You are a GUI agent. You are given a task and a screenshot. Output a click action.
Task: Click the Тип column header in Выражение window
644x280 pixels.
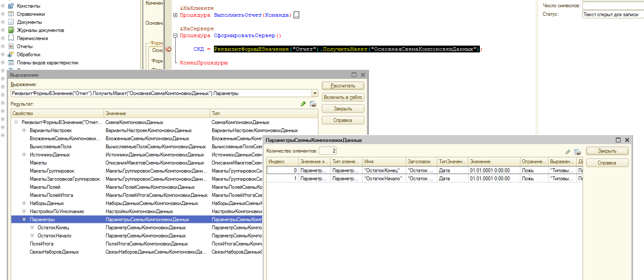[x=264, y=113]
